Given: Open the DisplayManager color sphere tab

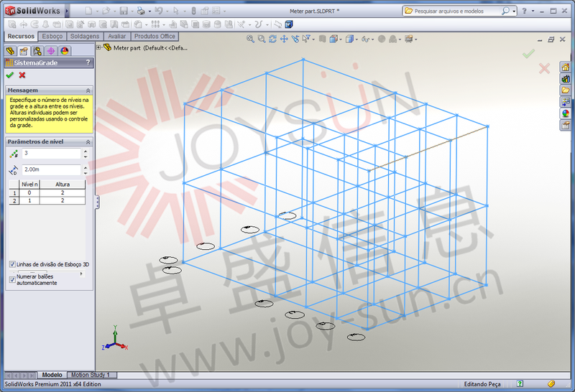Looking at the screenshot, I should click(65, 51).
